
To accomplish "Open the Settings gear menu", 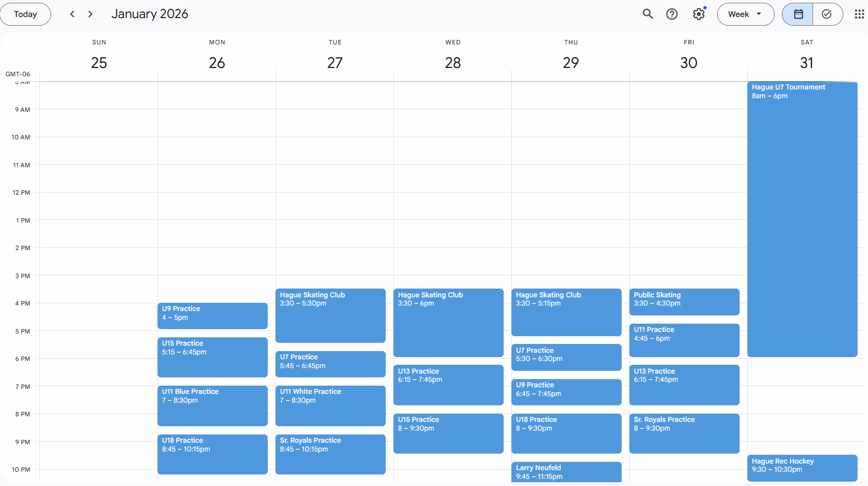I will point(698,14).
